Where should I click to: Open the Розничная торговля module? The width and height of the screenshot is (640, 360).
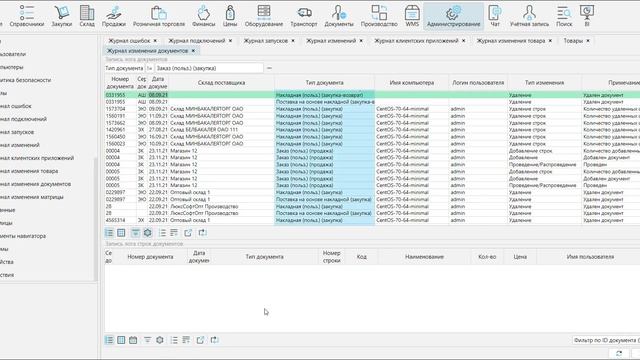click(x=159, y=16)
